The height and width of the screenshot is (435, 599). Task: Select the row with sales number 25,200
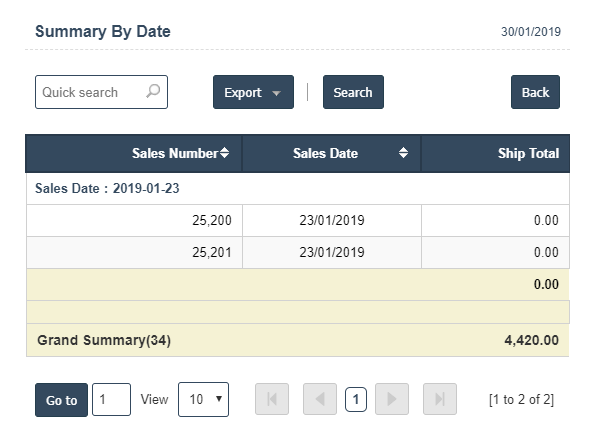point(298,220)
